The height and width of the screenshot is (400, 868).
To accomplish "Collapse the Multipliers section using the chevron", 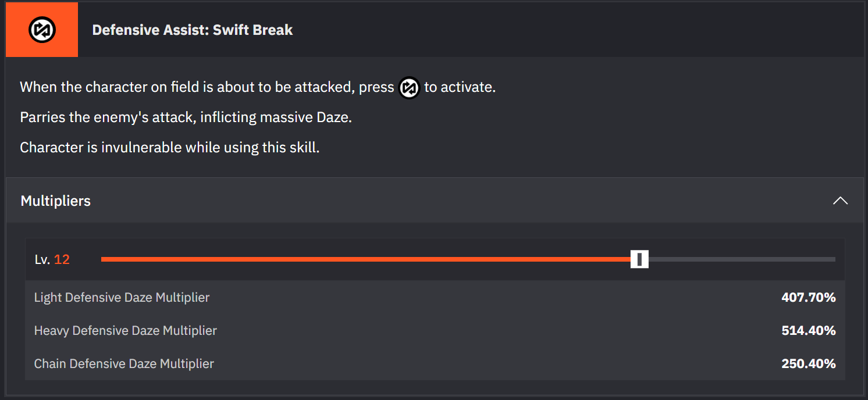I will (x=840, y=201).
